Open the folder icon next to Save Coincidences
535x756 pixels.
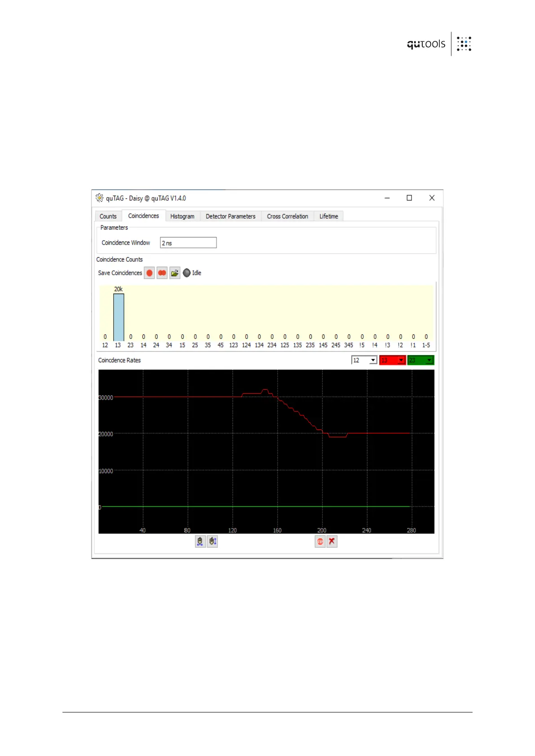click(175, 273)
